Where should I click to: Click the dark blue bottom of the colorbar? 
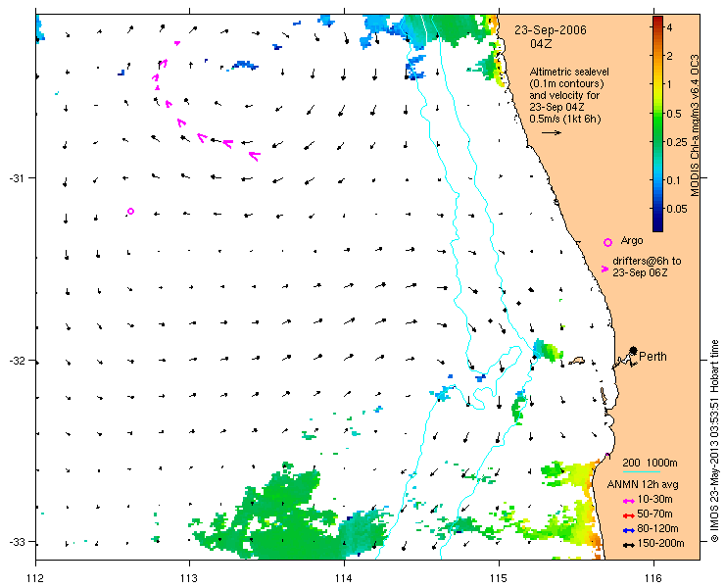(657, 225)
